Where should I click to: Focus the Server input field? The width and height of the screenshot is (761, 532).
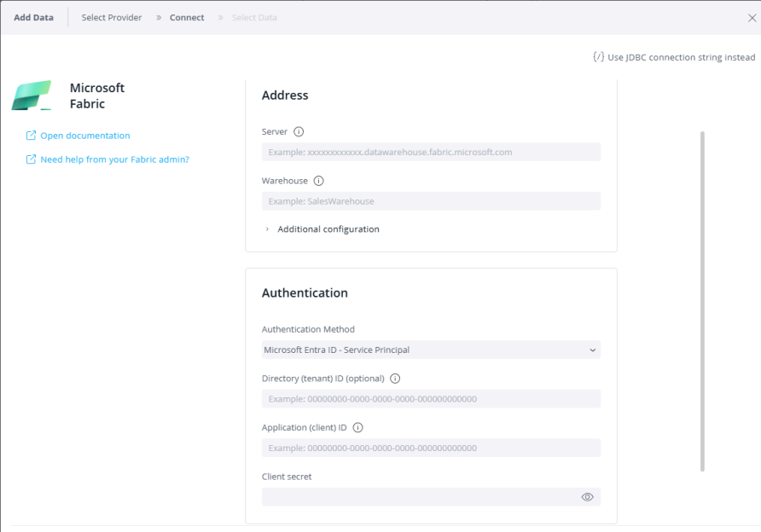(x=431, y=152)
